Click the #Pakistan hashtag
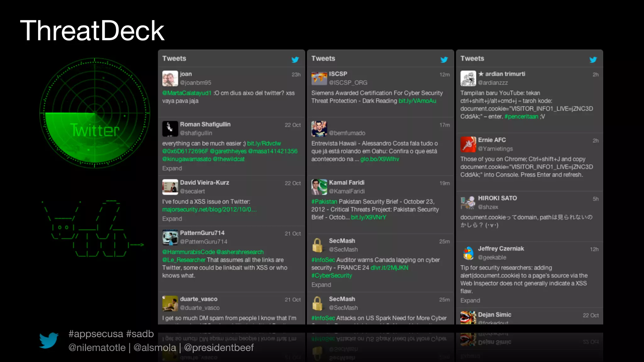Screen dimensions: 644x362 [x=324, y=201]
